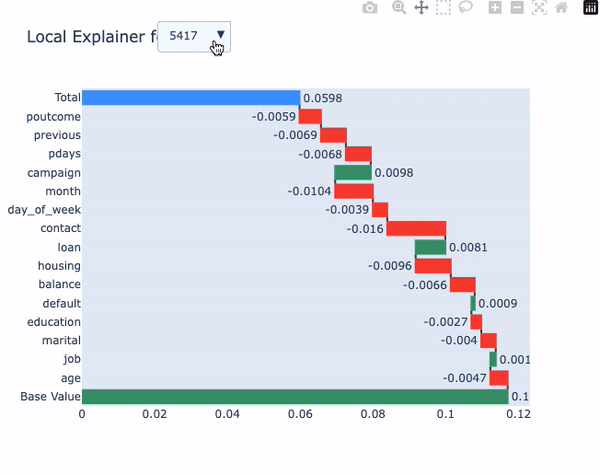Click the campaign value label 0.0098
Viewport: 600px width, 475px height.
click(394, 173)
